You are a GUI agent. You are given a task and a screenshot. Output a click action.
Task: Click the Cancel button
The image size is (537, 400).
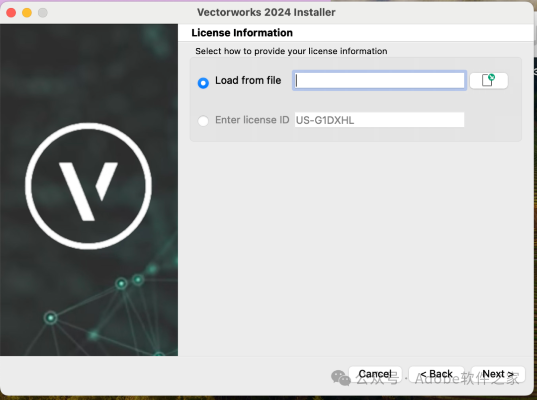(x=375, y=374)
